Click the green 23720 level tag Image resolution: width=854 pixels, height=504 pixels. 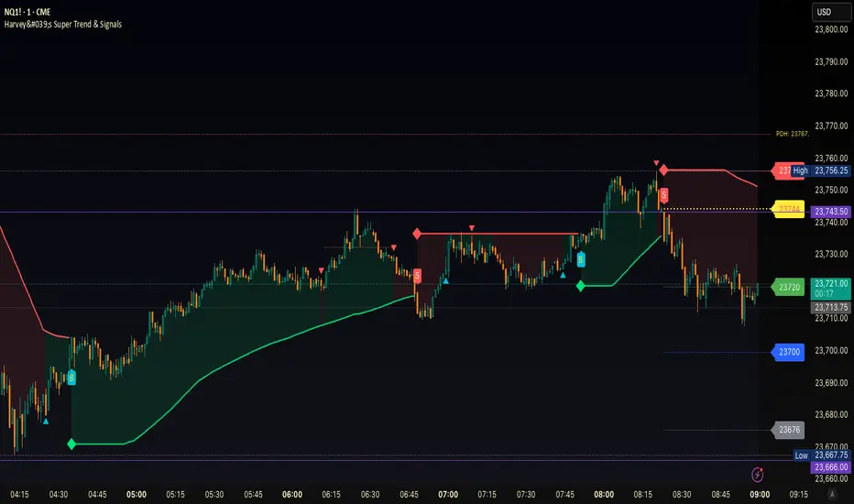pyautogui.click(x=788, y=287)
